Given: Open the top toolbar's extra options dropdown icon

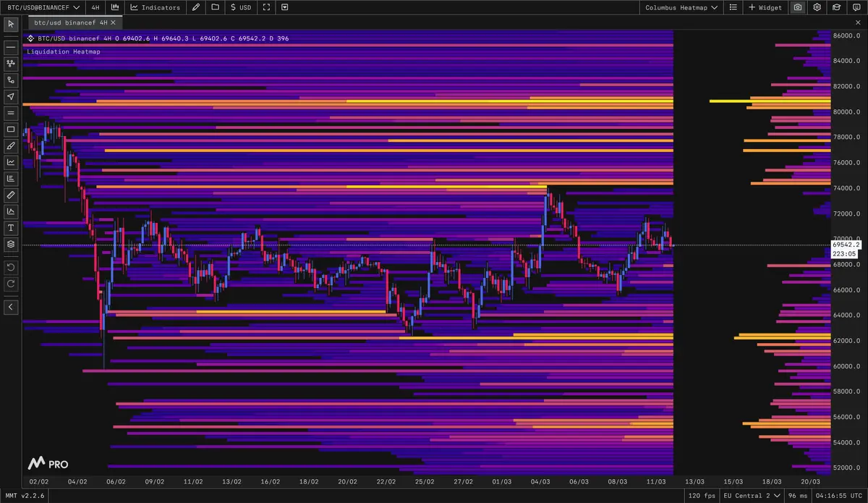Looking at the screenshot, I should click(284, 7).
